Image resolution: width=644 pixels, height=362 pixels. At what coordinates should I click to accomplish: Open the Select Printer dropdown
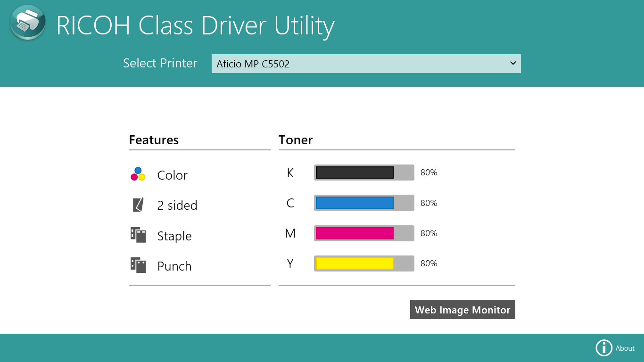[366, 63]
